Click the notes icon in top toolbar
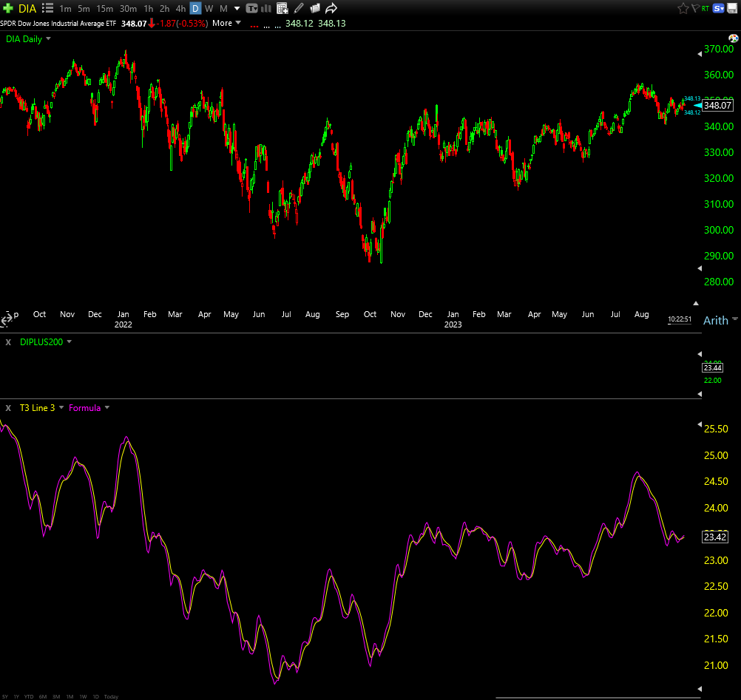Screen dimensions: 741x700 pyautogui.click(x=315, y=8)
